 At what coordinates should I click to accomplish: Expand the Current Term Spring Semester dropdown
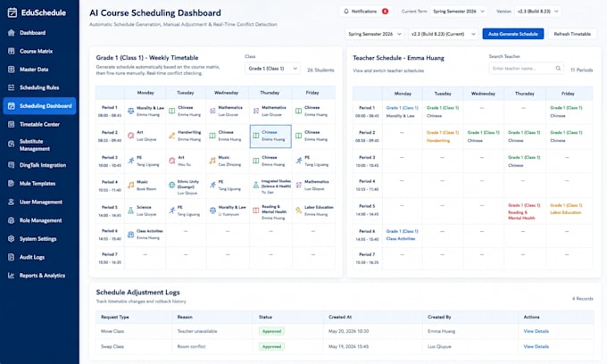coord(459,12)
